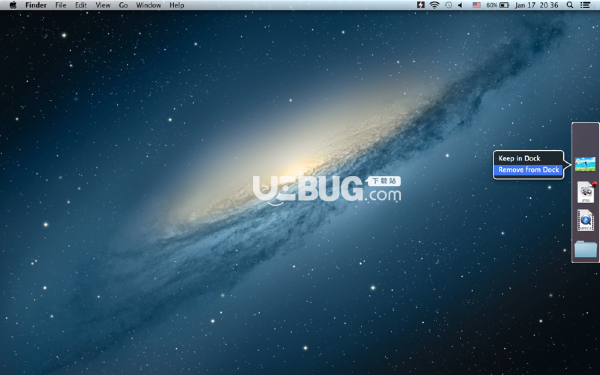Open the volume speaker menu
This screenshot has width=600, height=375.
point(460,5)
